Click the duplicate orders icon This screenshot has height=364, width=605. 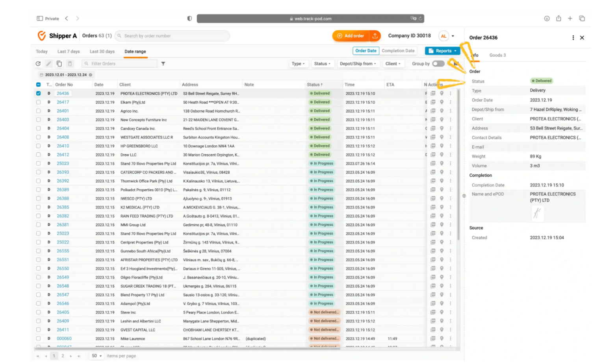point(59,63)
